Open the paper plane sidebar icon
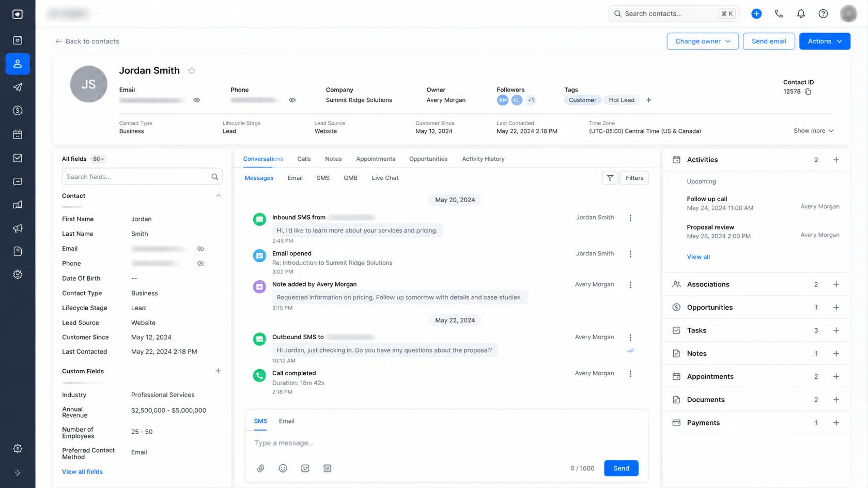Image resolution: width=868 pixels, height=488 pixels. click(18, 87)
